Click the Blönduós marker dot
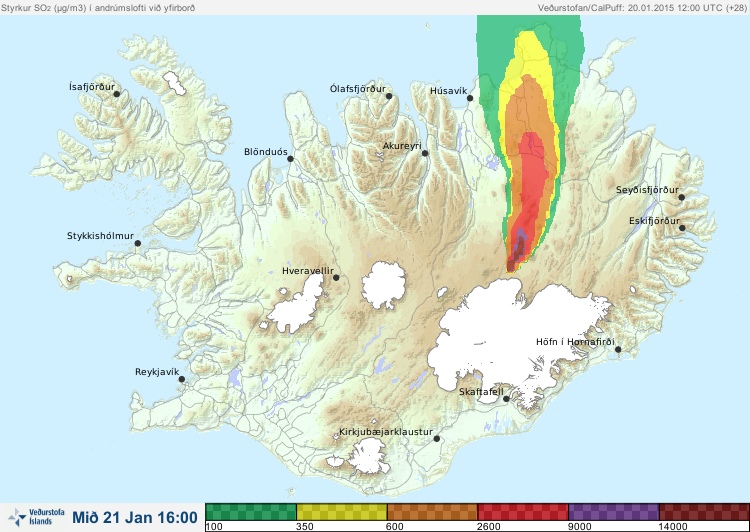The image size is (750, 532). click(290, 159)
